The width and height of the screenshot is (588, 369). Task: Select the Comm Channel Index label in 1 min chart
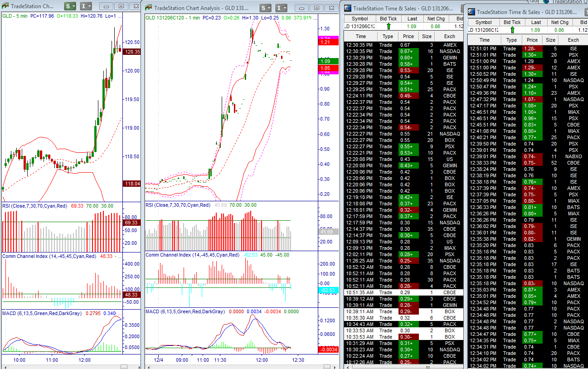(x=192, y=255)
